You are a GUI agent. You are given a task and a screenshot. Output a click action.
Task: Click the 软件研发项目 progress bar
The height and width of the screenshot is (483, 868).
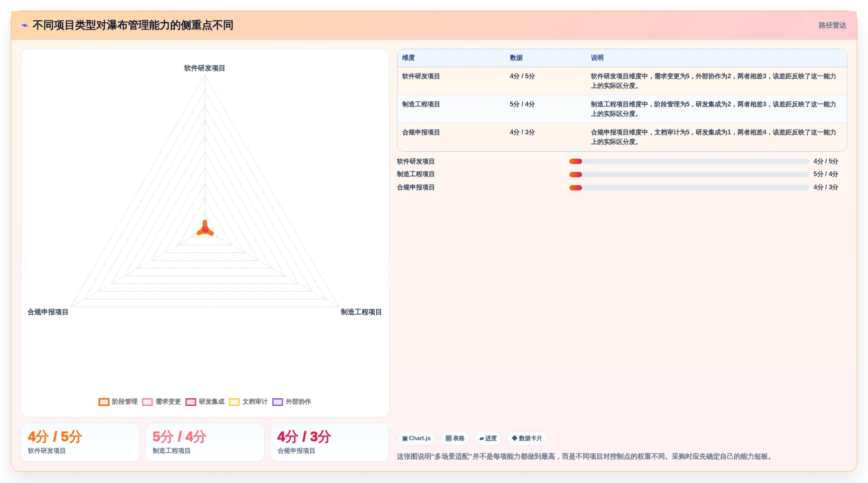(689, 161)
